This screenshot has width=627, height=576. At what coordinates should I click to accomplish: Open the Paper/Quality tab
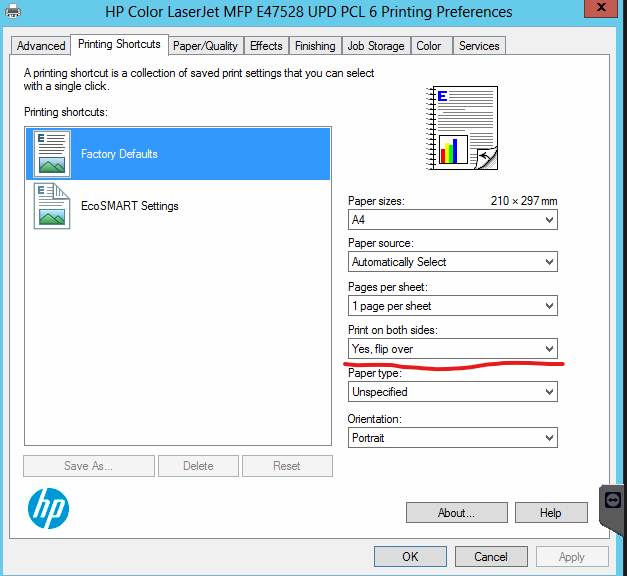[206, 46]
